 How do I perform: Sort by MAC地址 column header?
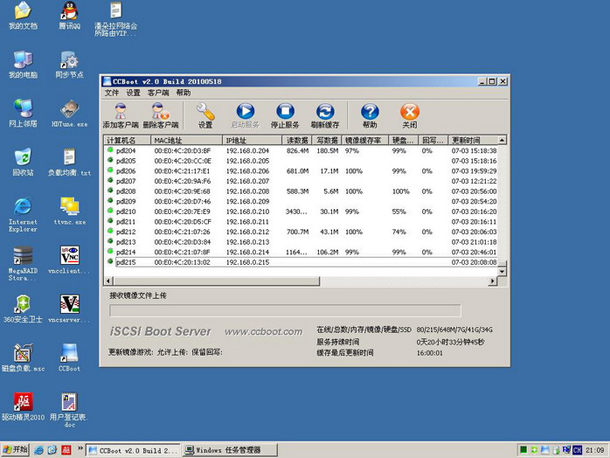(x=186, y=140)
